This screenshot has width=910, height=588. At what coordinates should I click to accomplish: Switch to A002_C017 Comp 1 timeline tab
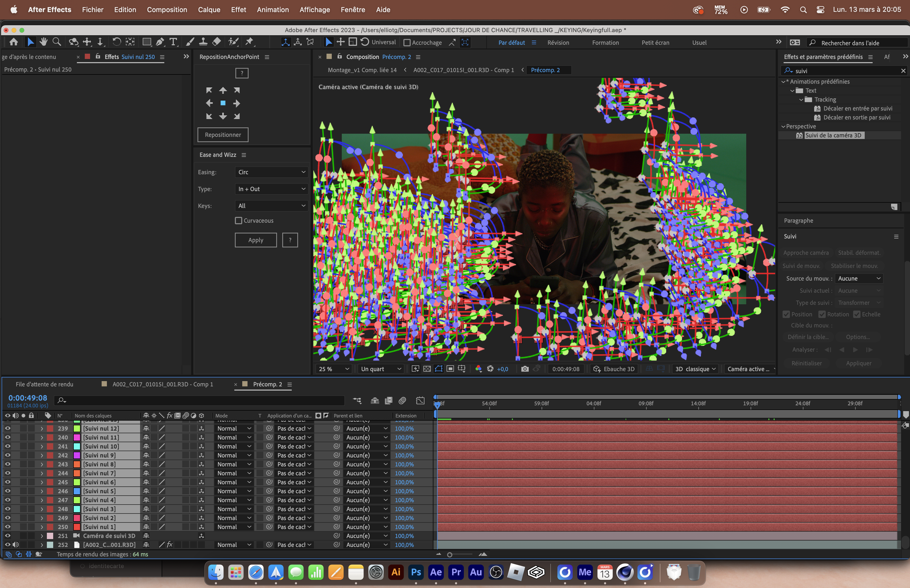163,384
